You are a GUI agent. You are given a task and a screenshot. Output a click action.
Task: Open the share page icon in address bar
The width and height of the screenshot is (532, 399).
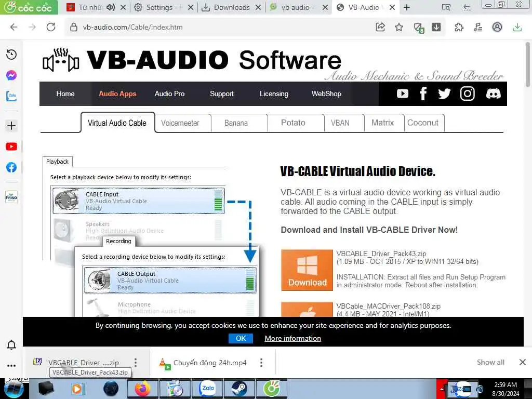[x=380, y=27]
